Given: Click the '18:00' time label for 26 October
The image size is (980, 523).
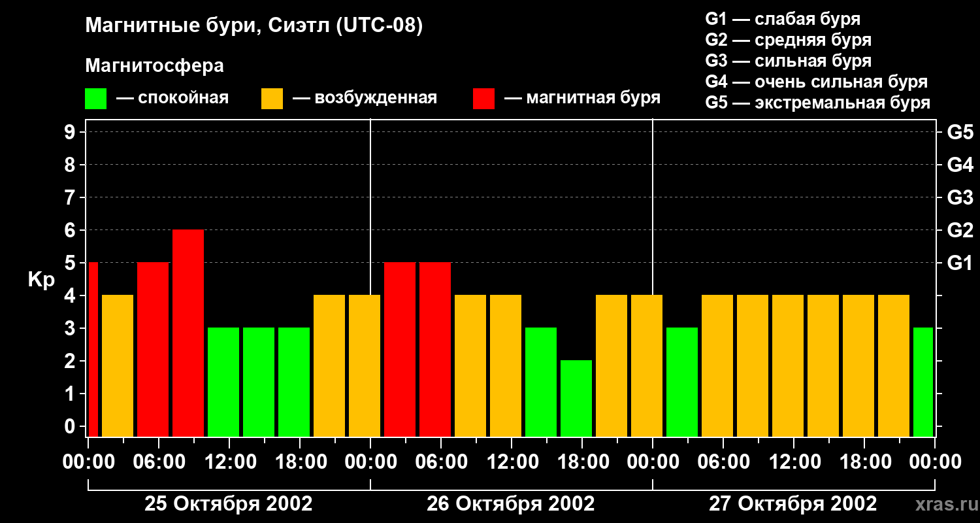Looking at the screenshot, I should pyautogui.click(x=582, y=462).
